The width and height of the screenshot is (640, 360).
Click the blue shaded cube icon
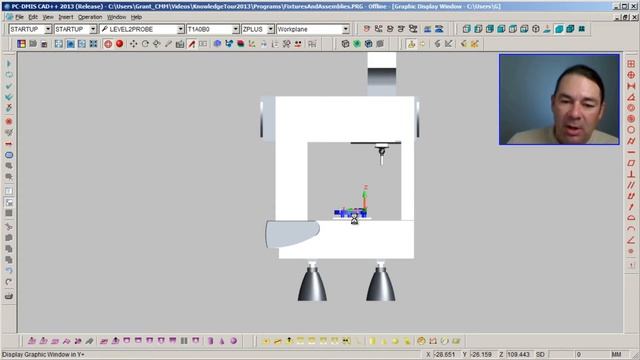(x=368, y=44)
